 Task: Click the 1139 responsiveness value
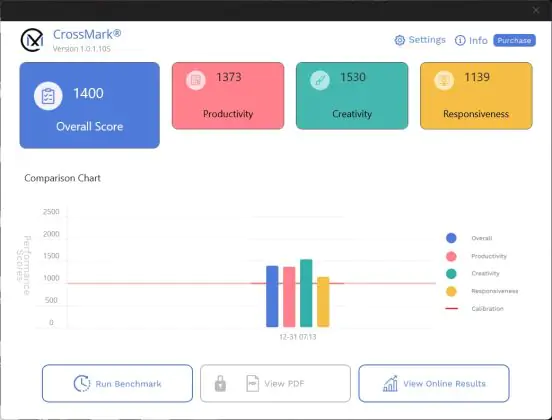point(477,77)
